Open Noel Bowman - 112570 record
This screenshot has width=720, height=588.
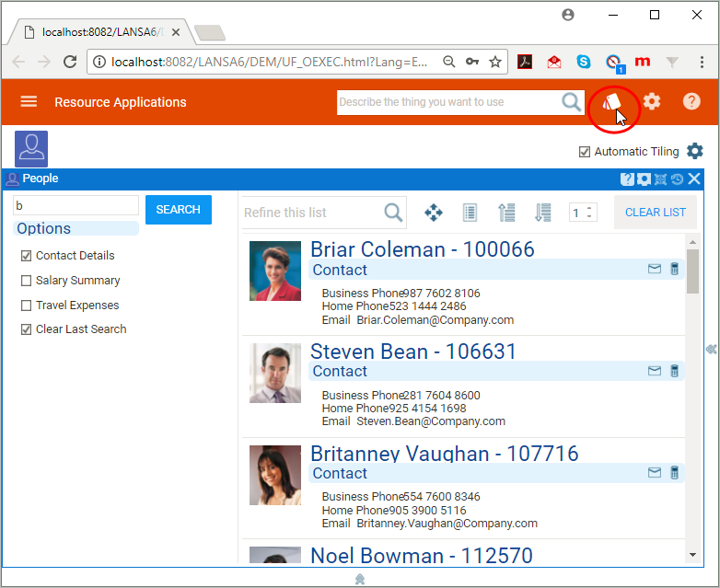pos(422,555)
